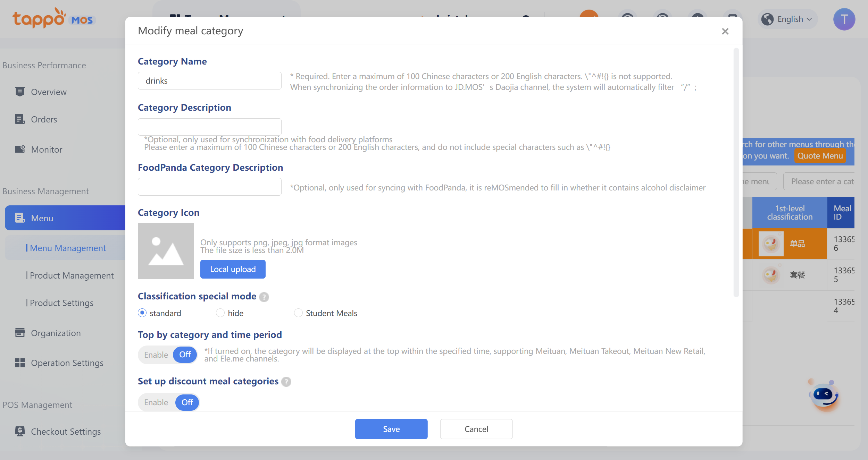868x460 pixels.
Task: Click the Orders sidebar icon
Action: (x=20, y=119)
